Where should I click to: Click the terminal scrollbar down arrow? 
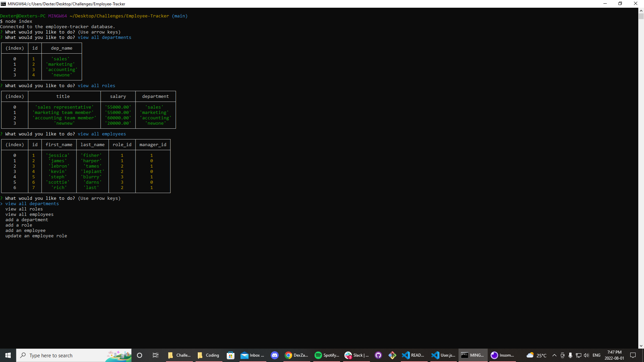pyautogui.click(x=641, y=346)
